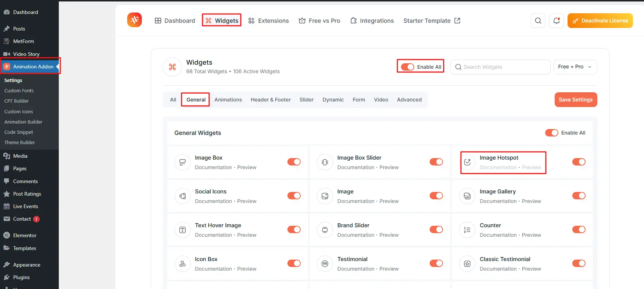Image resolution: width=644 pixels, height=289 pixels.
Task: Open Free vs Pro page
Action: [319, 21]
